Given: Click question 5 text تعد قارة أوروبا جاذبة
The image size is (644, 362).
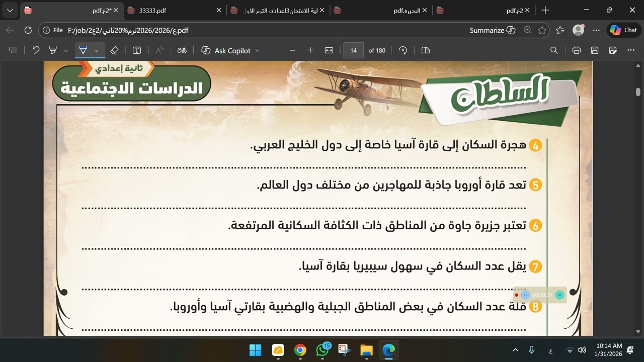Looking at the screenshot, I should [x=391, y=185].
